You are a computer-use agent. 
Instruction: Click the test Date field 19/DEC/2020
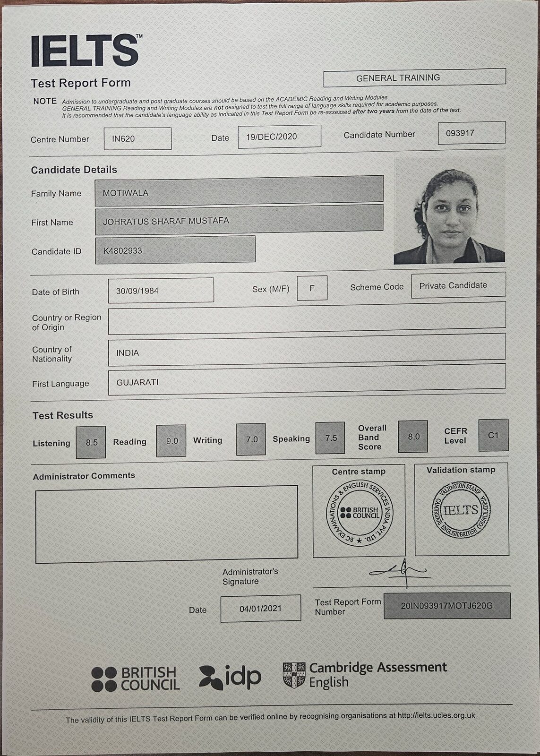pyautogui.click(x=279, y=137)
